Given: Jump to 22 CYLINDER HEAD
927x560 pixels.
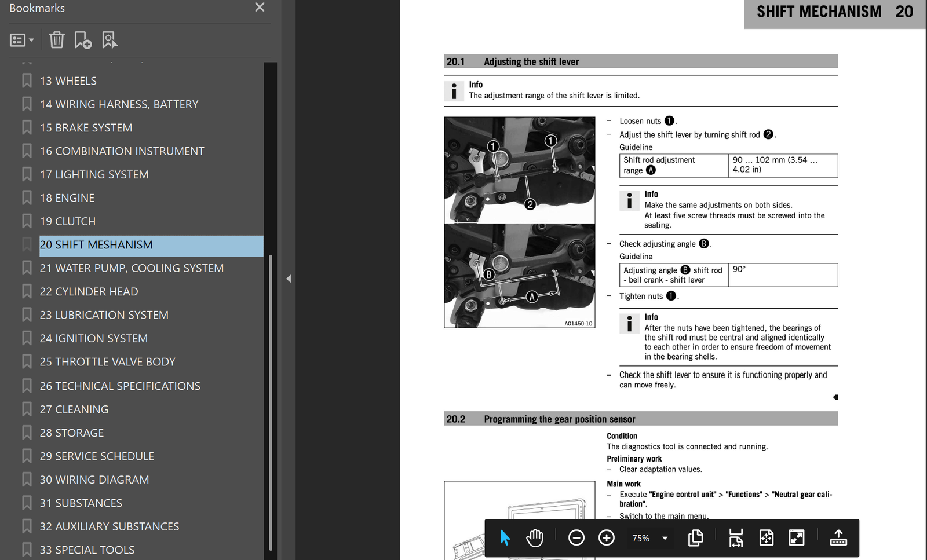Looking at the screenshot, I should (x=89, y=291).
